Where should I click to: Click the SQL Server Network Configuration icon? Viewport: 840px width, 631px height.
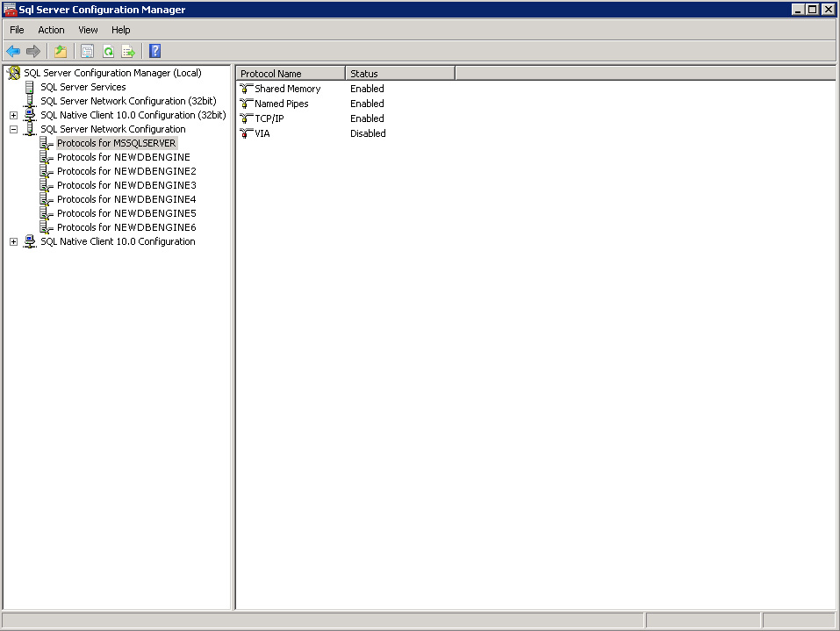[x=30, y=129]
